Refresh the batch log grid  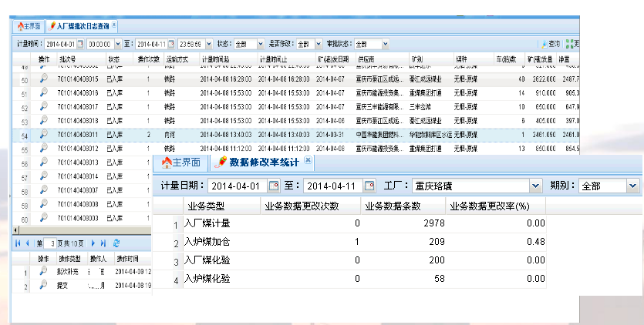click(x=117, y=243)
